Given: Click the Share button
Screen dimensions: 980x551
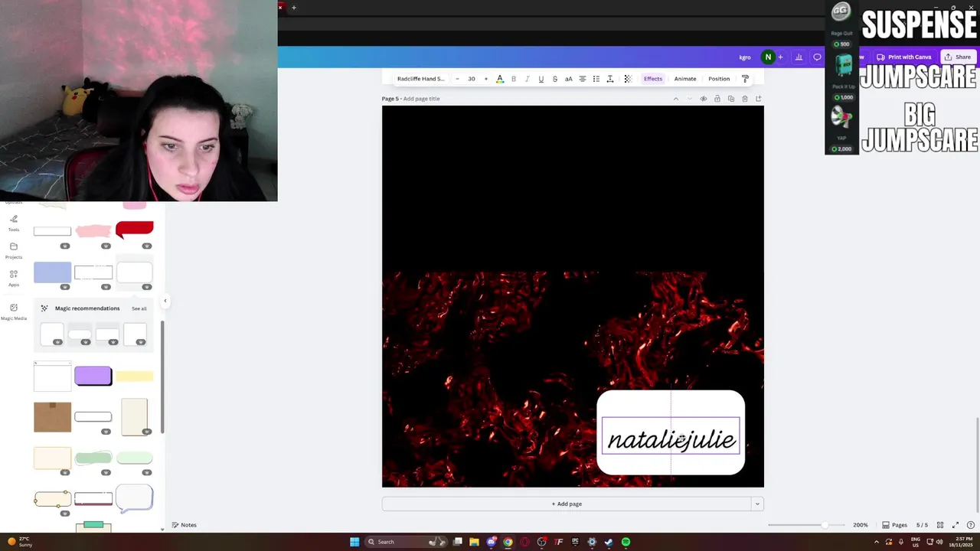Looking at the screenshot, I should click(x=958, y=57).
